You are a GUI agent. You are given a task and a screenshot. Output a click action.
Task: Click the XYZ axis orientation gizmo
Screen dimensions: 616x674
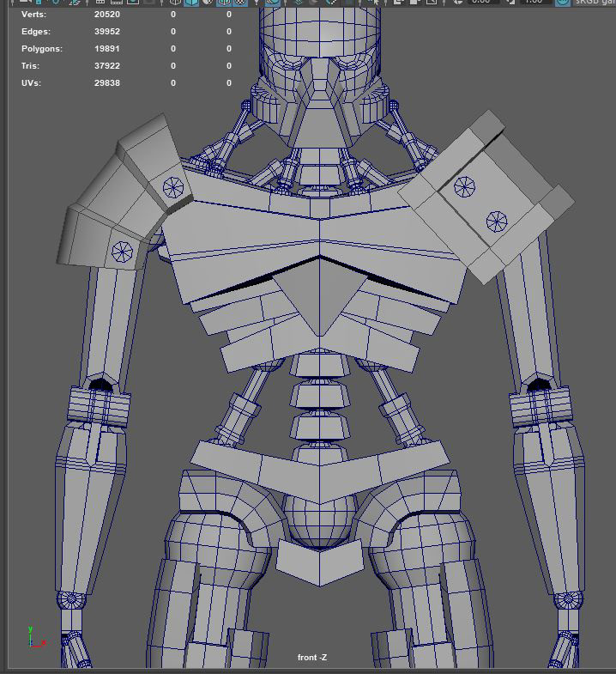pos(36,638)
